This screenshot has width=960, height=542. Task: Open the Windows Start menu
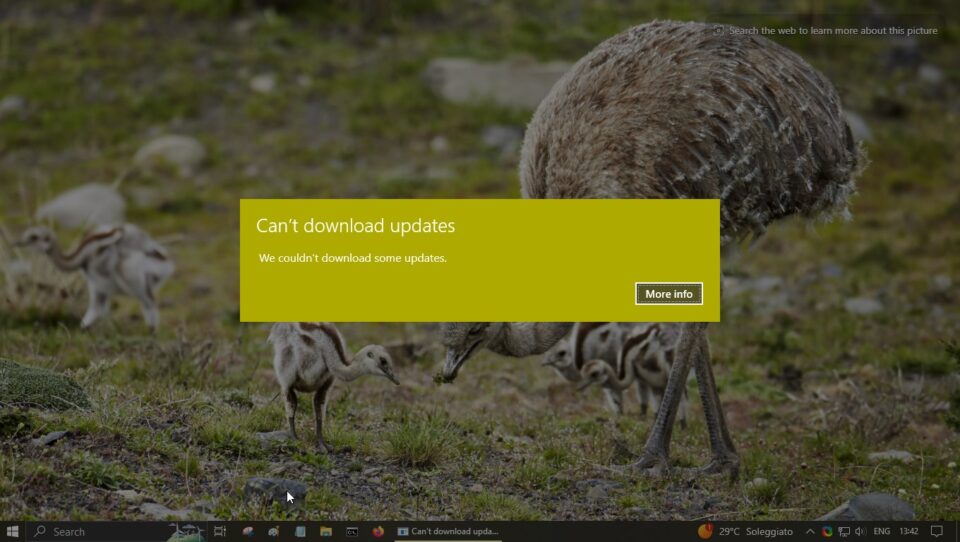[x=12, y=532]
